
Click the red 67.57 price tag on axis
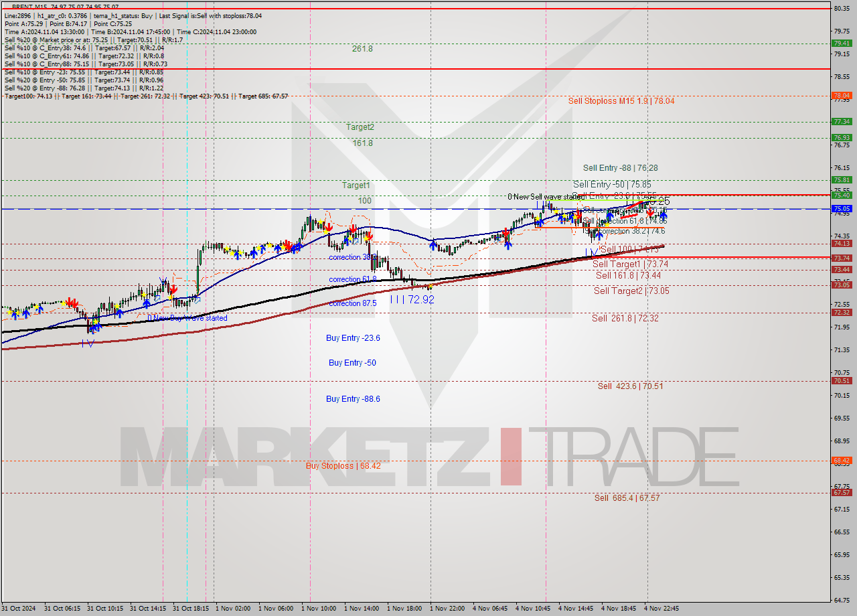pos(841,492)
